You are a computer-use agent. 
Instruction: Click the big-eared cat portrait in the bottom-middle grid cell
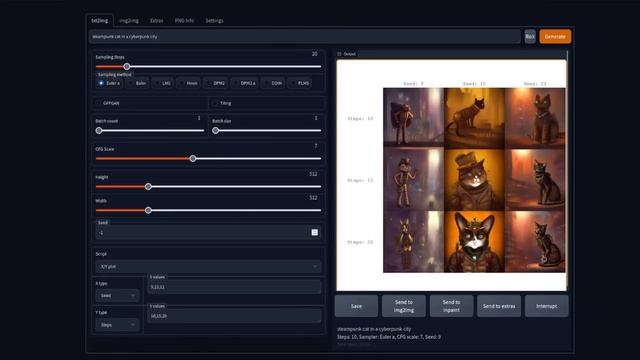[474, 242]
